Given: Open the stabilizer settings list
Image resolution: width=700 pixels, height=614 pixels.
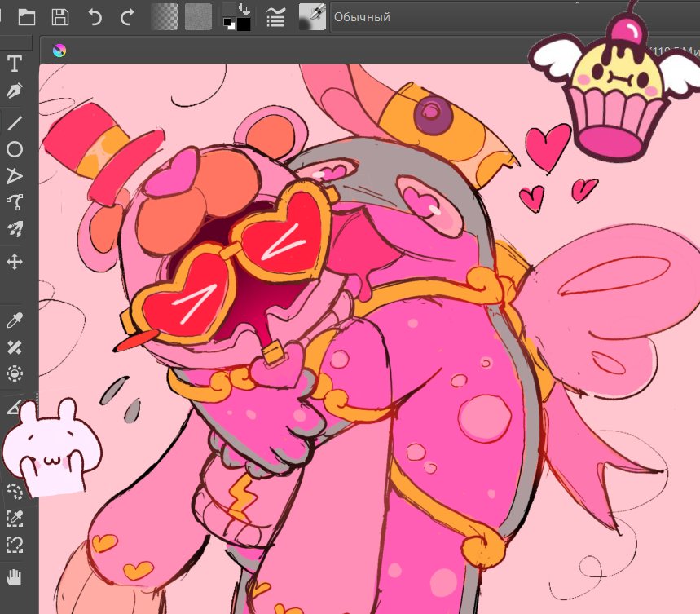Looking at the screenshot, I should tap(275, 16).
